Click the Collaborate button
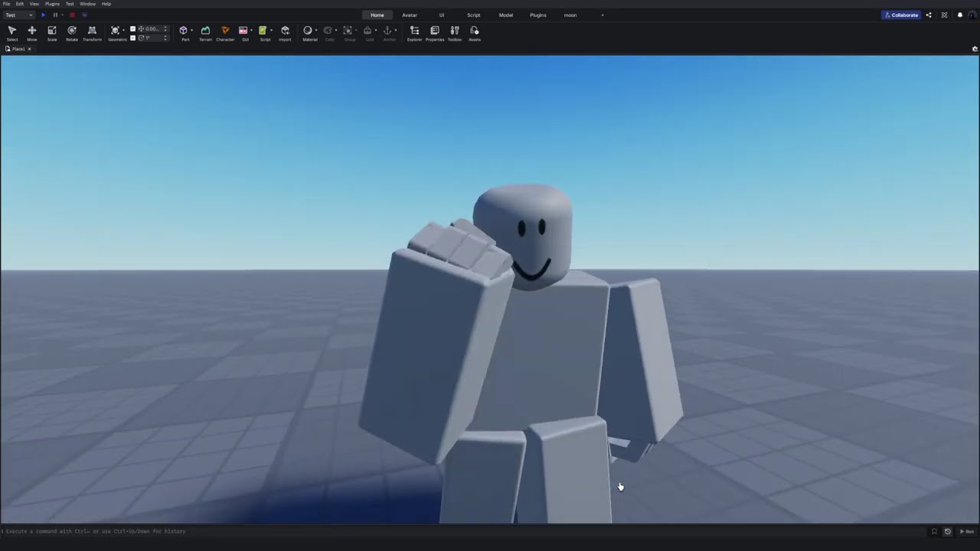The width and height of the screenshot is (980, 551). 901,15
